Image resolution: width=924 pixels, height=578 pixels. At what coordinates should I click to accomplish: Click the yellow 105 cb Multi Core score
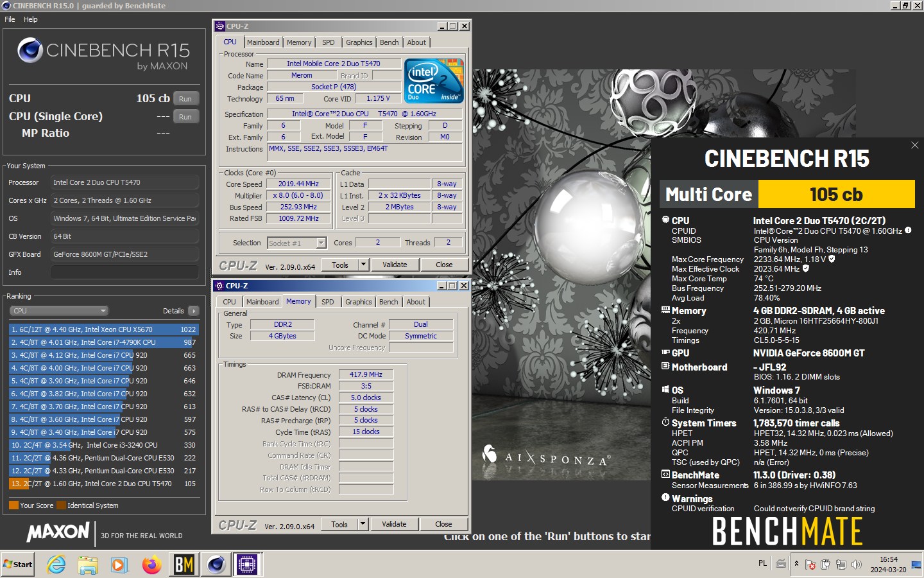pyautogui.click(x=836, y=194)
